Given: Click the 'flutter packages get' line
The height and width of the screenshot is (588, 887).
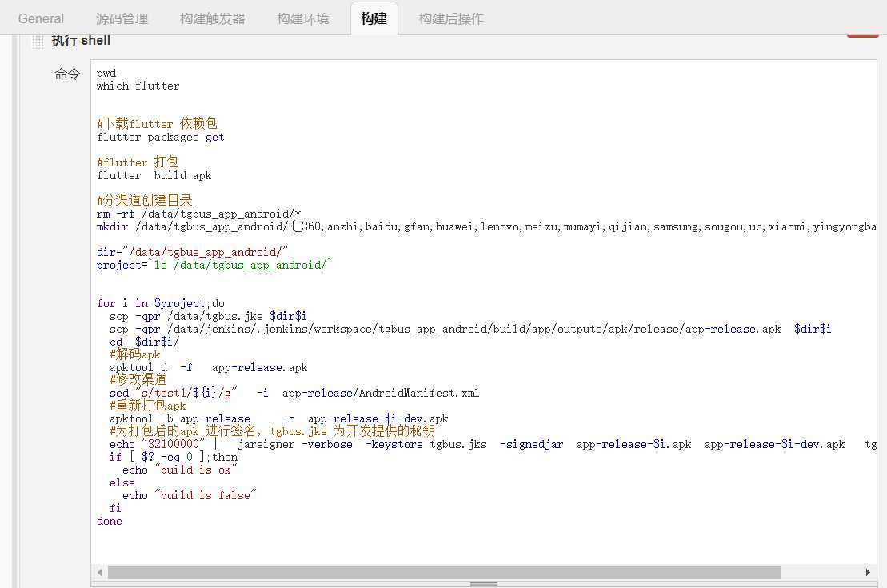Looking at the screenshot, I should (160, 138).
